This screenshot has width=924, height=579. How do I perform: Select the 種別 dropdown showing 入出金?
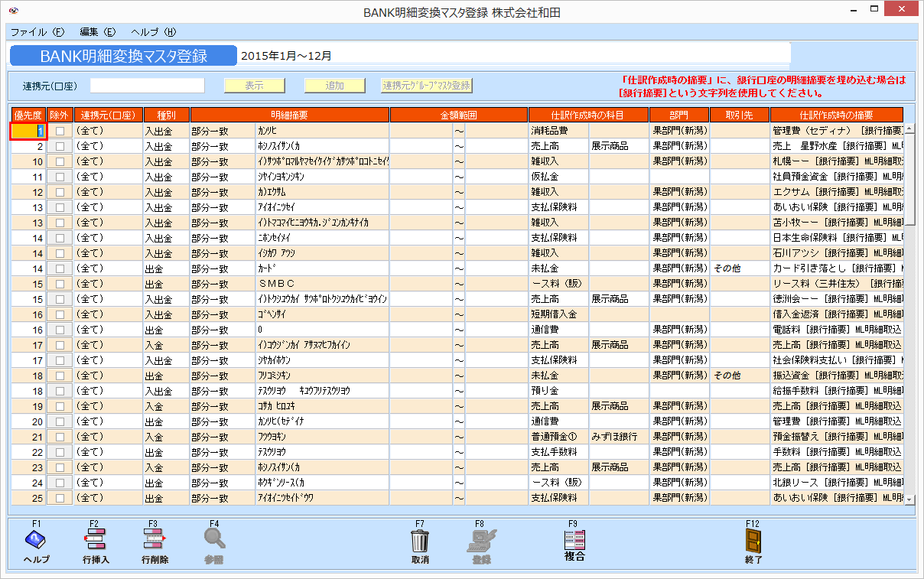(x=165, y=130)
